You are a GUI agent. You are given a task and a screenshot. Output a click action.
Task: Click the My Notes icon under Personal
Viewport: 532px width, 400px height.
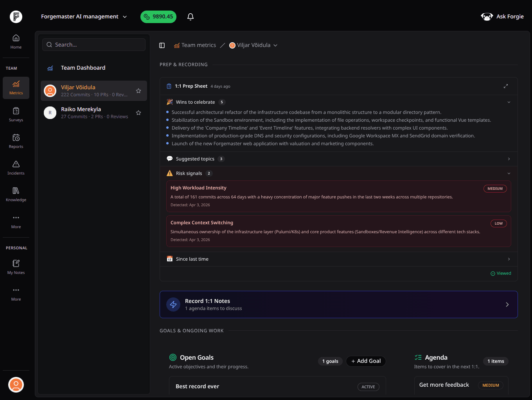click(16, 267)
